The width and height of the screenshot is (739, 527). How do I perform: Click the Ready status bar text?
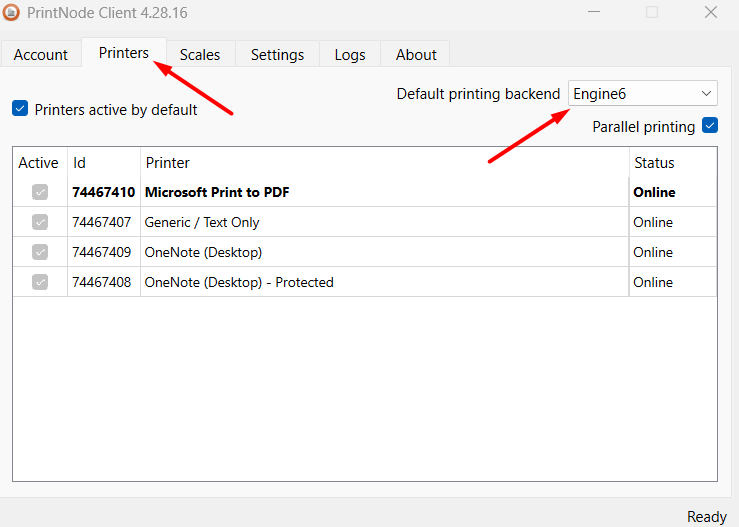(x=706, y=517)
